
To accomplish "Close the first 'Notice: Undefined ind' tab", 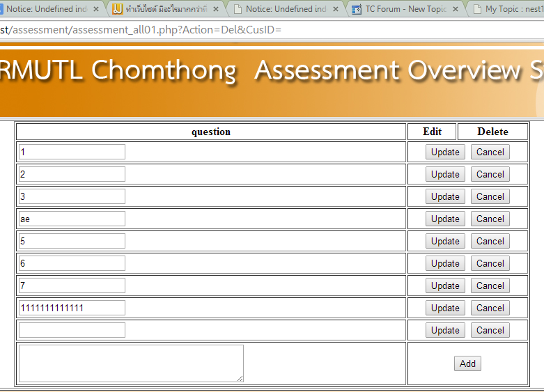I will point(96,9).
